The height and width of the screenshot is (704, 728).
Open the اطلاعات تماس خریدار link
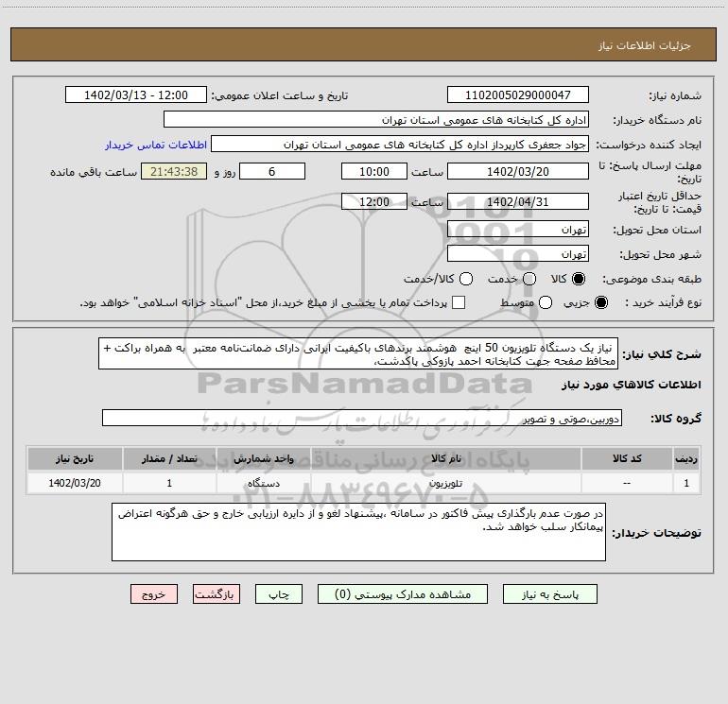(156, 145)
